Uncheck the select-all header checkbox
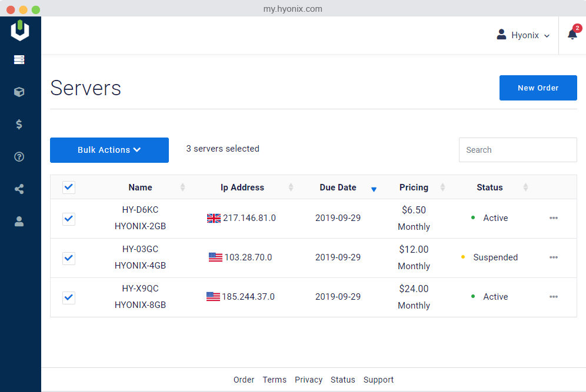Viewport: 586px width, 392px height. (69, 187)
